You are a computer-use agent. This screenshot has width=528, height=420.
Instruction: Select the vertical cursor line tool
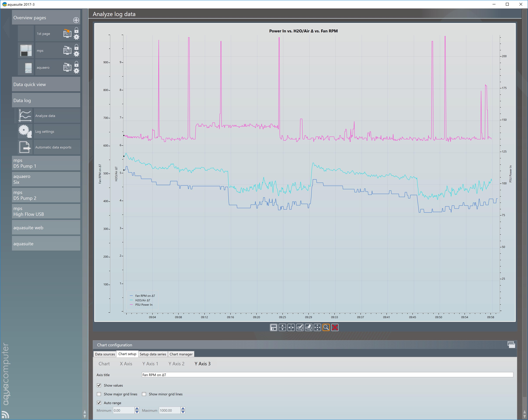(291, 327)
